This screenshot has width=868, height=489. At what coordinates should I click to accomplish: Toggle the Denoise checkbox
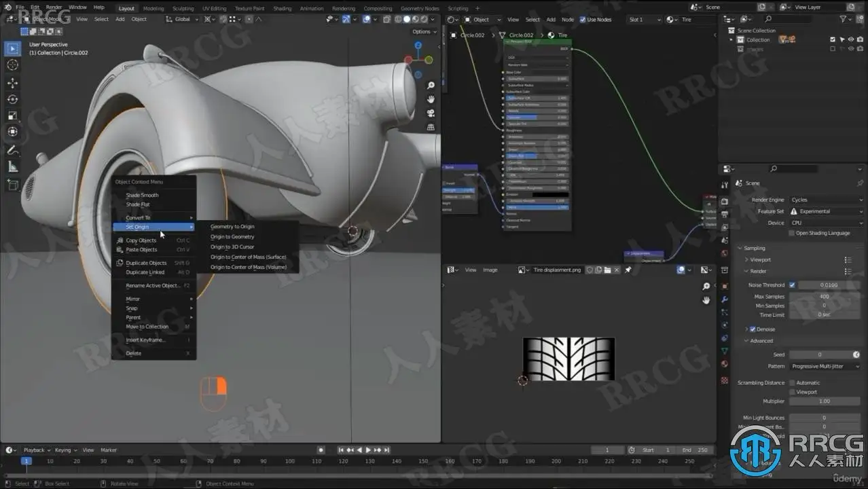[753, 329]
